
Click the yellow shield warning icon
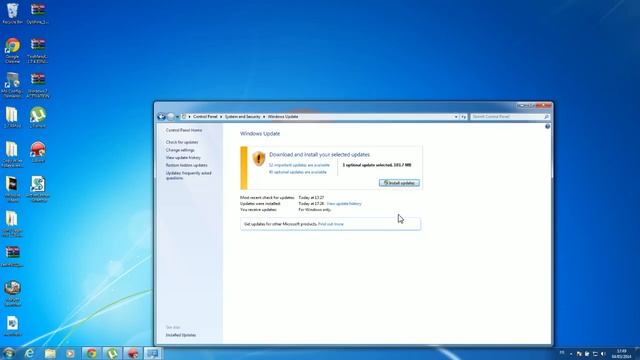pos(259,159)
